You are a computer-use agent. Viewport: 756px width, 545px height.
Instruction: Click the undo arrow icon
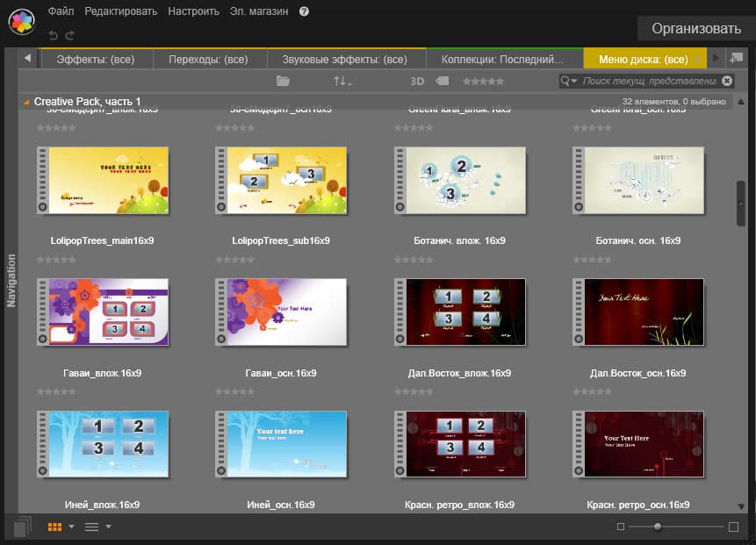[x=54, y=35]
